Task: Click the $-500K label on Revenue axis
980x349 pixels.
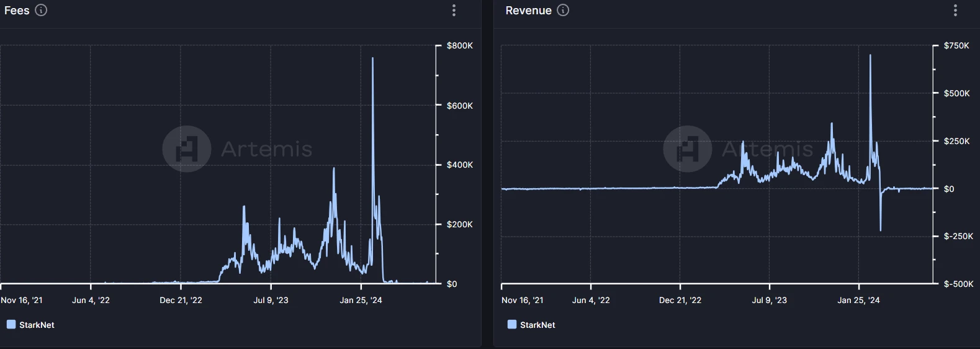Action: pyautogui.click(x=958, y=284)
